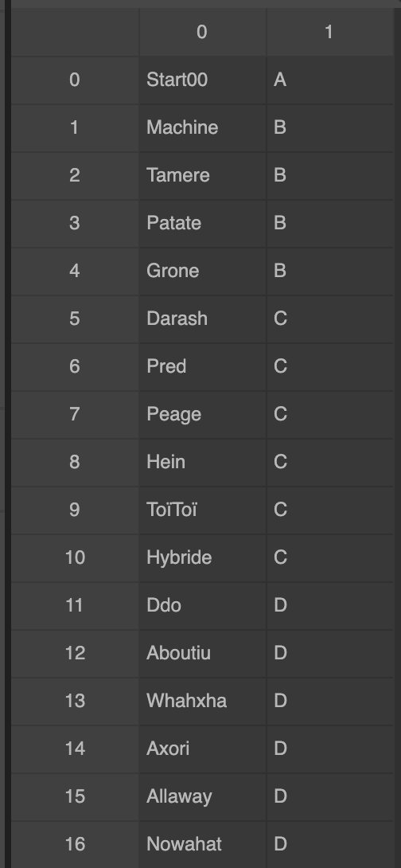Viewport: 401px width, 868px height.
Task: Select the A value in row 0
Action: coord(329,80)
